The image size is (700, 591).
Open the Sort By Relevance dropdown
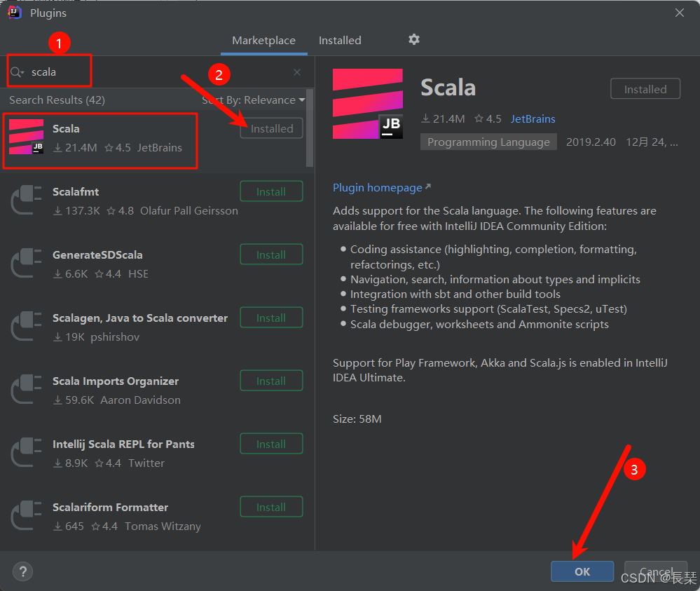pos(254,100)
